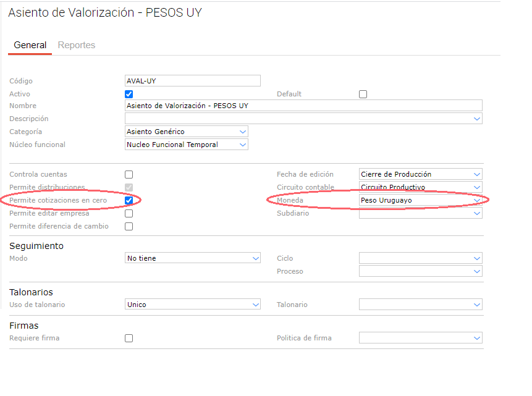Select the General tab

[x=30, y=45]
